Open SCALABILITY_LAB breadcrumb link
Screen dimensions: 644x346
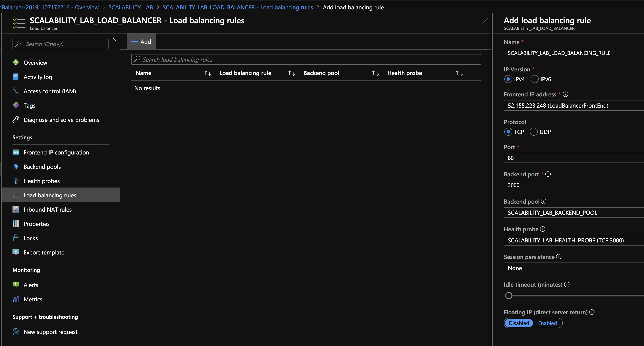[x=131, y=7]
